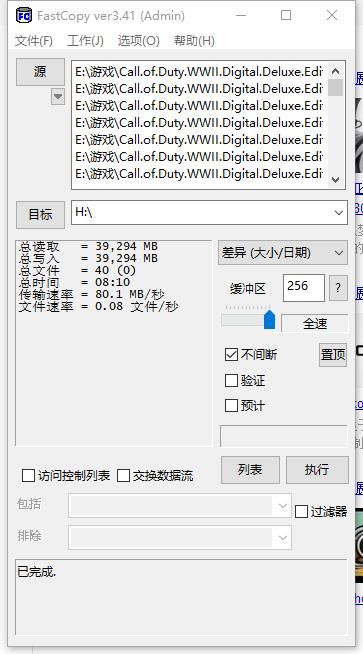Click the first source path line
Image resolution: width=363 pixels, height=654 pixels.
[199, 72]
